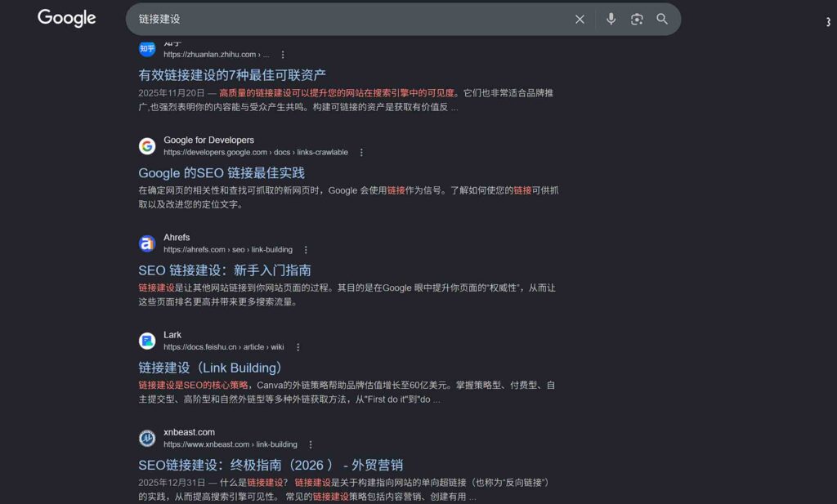Open more options for zhihu result

[282, 55]
